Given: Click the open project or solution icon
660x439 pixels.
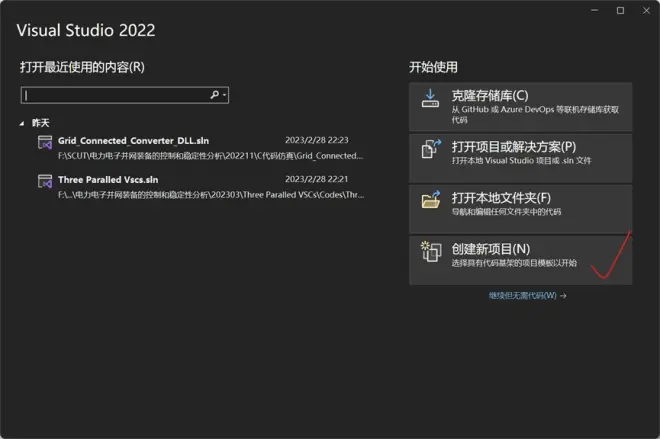Looking at the screenshot, I should pos(431,149).
